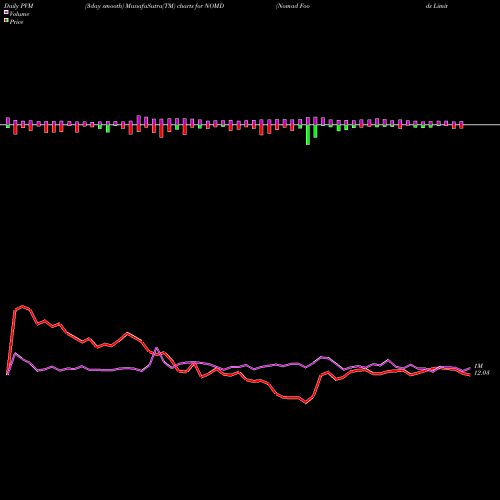This screenshot has height=500, width=500.
Task: Click the '1M' volume value label
Action: point(478,366)
